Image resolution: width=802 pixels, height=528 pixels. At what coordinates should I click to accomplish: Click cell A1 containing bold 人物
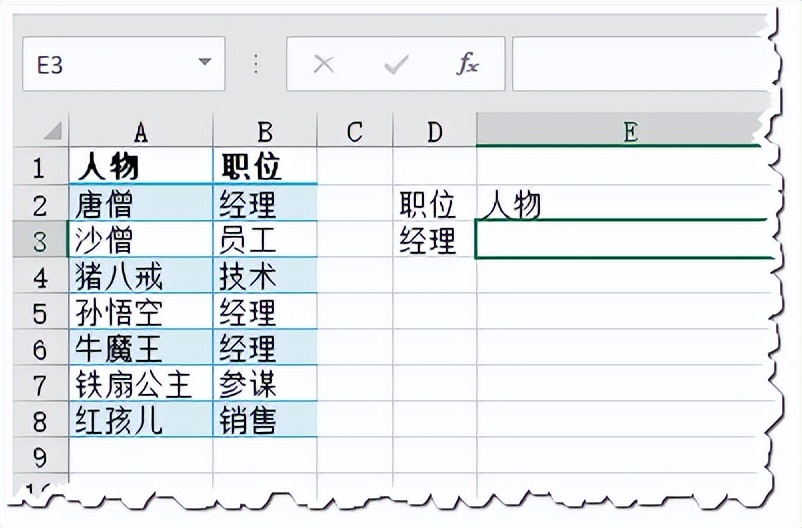tap(141, 167)
